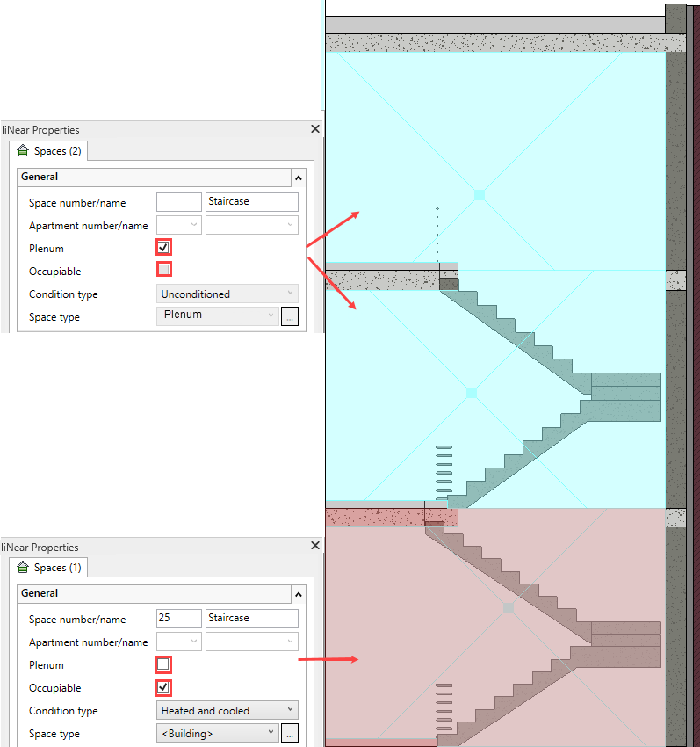The height and width of the screenshot is (747, 700).
Task: Open the Heated and cooled condition type dropdown
Action: (x=227, y=710)
